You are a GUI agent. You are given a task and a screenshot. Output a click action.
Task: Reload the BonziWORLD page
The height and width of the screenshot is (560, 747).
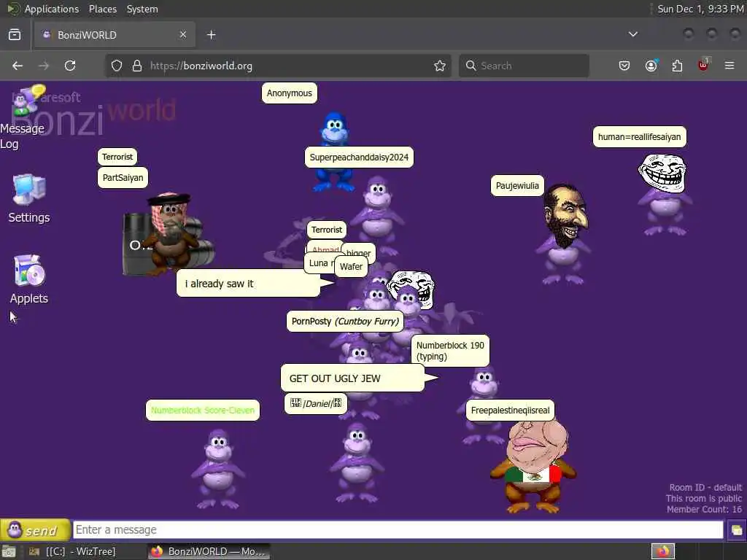[70, 66]
